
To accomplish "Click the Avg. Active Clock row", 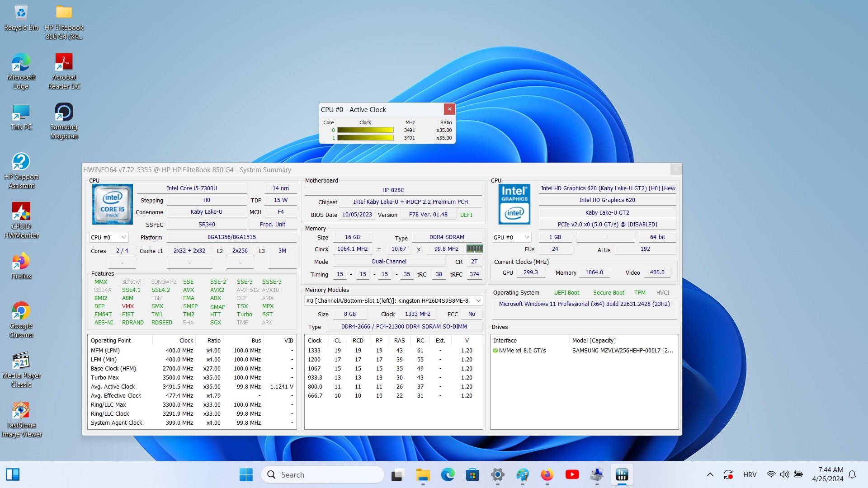I will pyautogui.click(x=192, y=387).
